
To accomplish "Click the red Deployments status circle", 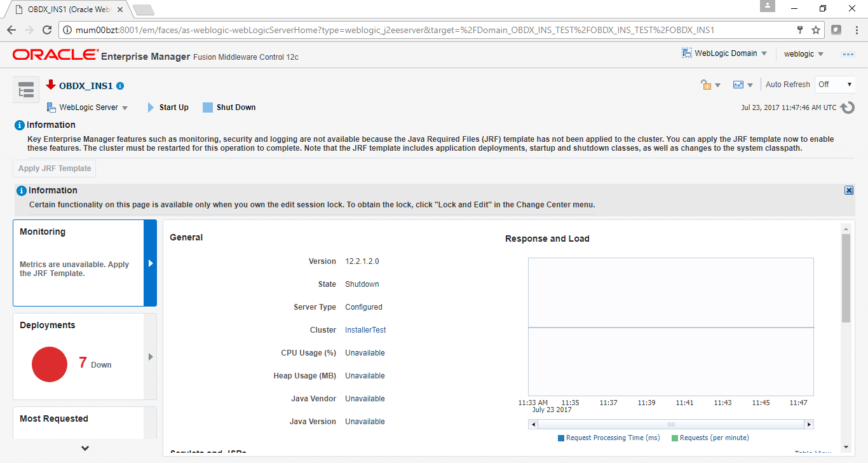I will [50, 364].
